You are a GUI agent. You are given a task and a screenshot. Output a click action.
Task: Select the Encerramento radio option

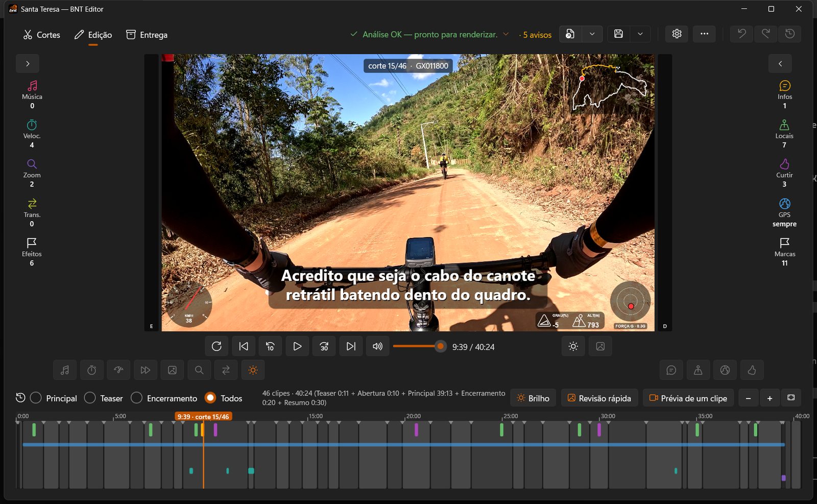164,398
